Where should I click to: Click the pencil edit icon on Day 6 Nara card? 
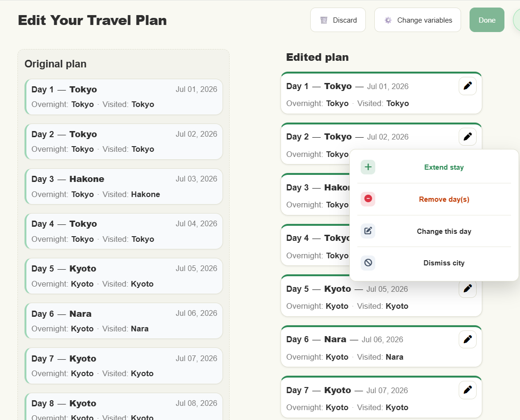[467, 339]
